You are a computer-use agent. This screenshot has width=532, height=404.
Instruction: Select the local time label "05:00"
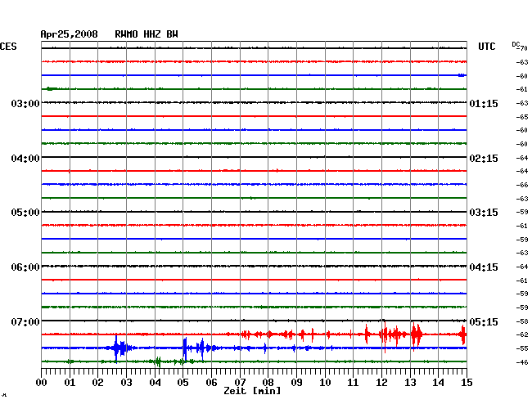[25, 213]
